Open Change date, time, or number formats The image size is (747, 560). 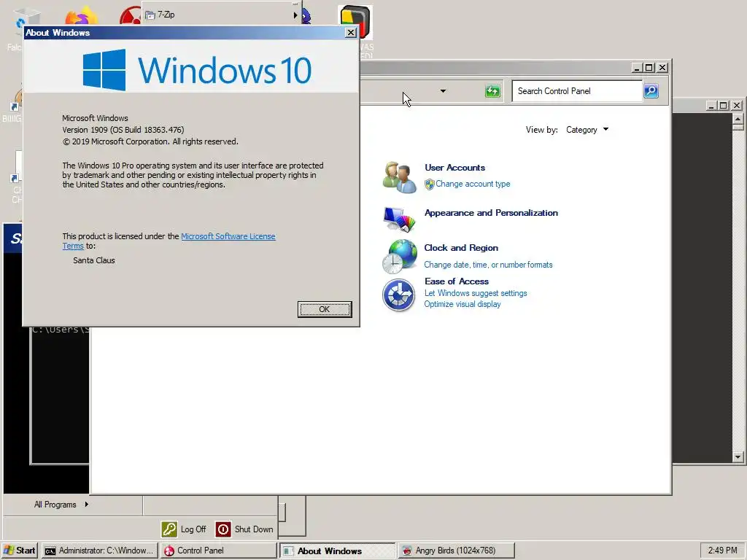tap(488, 265)
